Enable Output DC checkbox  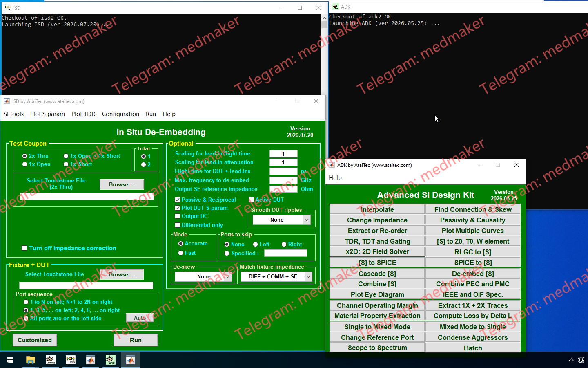[x=177, y=216]
